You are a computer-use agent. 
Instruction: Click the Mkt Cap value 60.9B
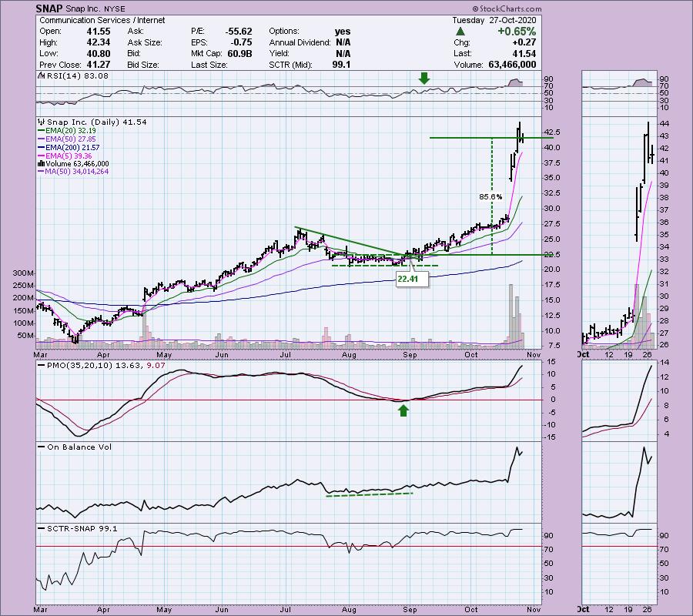239,53
